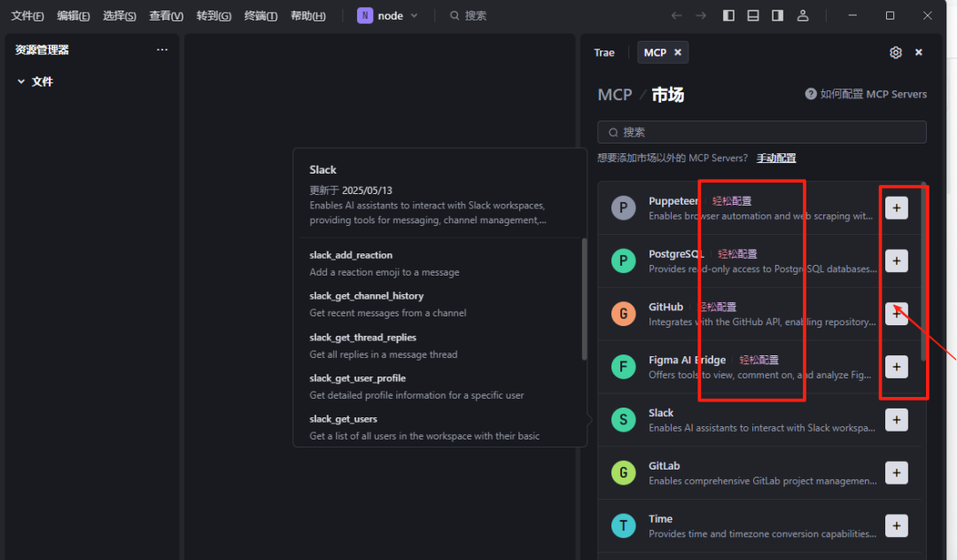The height and width of the screenshot is (560, 957).
Task: Add the Puppeteer MCP server
Action: [x=896, y=208]
